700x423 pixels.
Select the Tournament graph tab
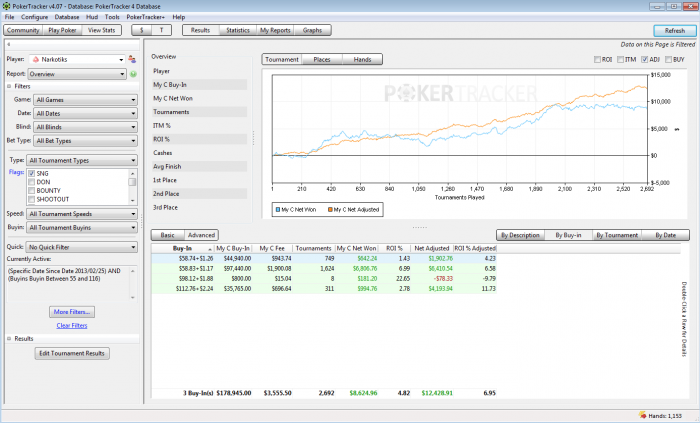(282, 59)
